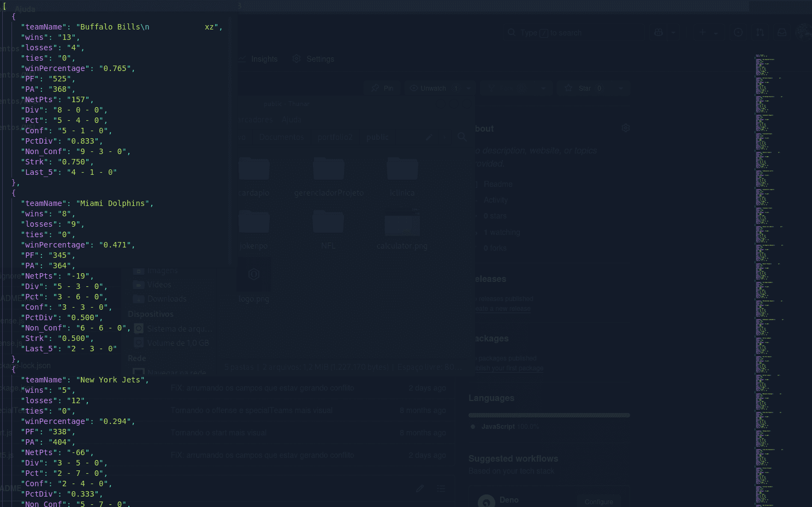Open the cardapio folder in Thunar
The width and height of the screenshot is (812, 507).
pos(254,176)
